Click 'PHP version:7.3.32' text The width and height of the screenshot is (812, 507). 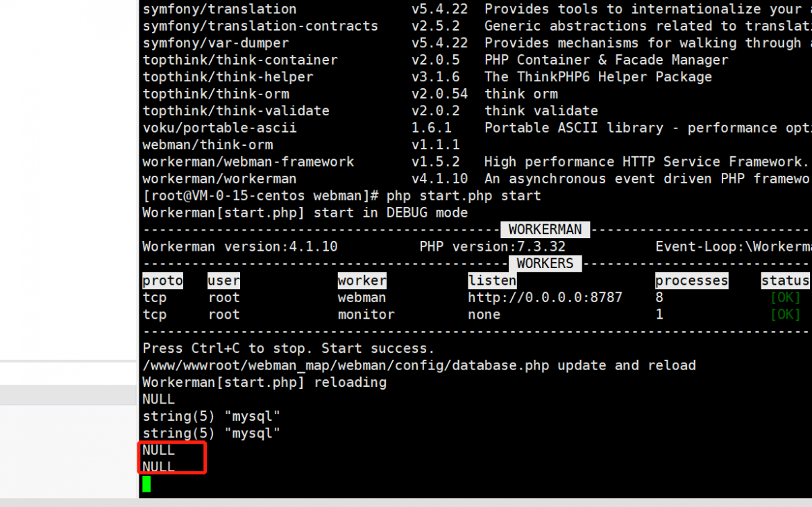tap(493, 247)
